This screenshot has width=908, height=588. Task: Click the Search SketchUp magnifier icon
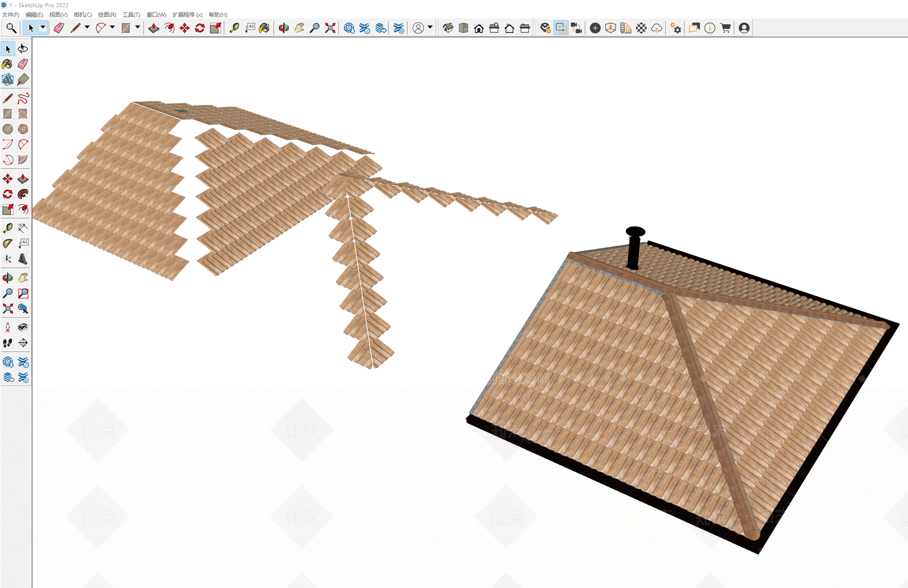click(11, 28)
